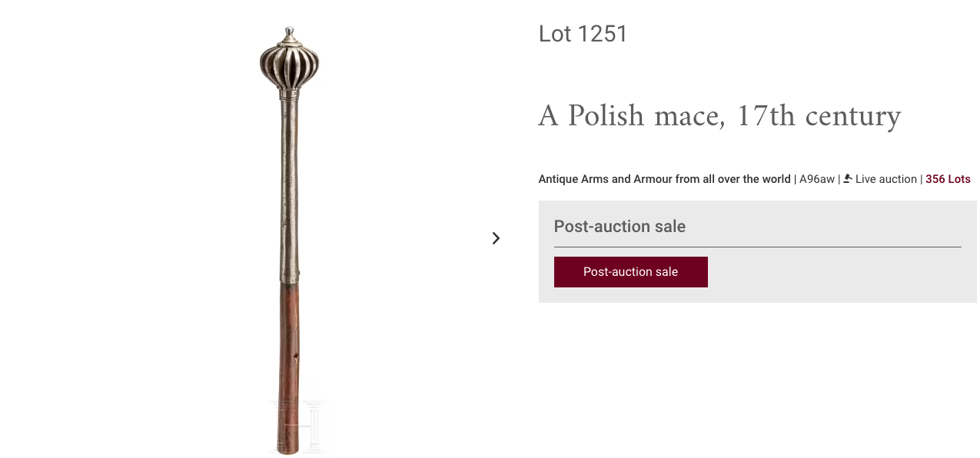Click the title A Polish mace, 17th century
The width and height of the screenshot is (980, 458).
pyautogui.click(x=719, y=116)
